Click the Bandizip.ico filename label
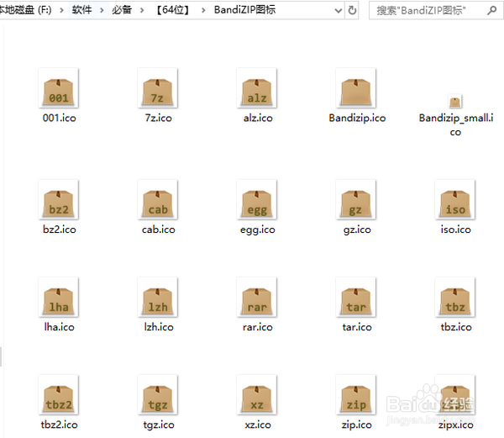 pos(357,118)
